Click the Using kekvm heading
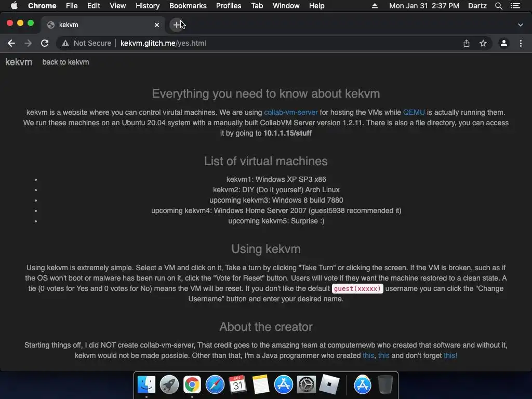The width and height of the screenshot is (532, 399). tap(265, 249)
